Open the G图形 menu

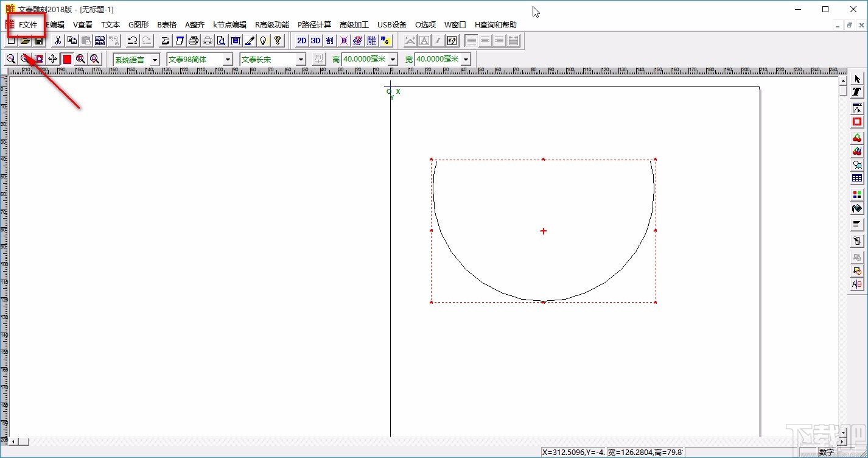(138, 25)
